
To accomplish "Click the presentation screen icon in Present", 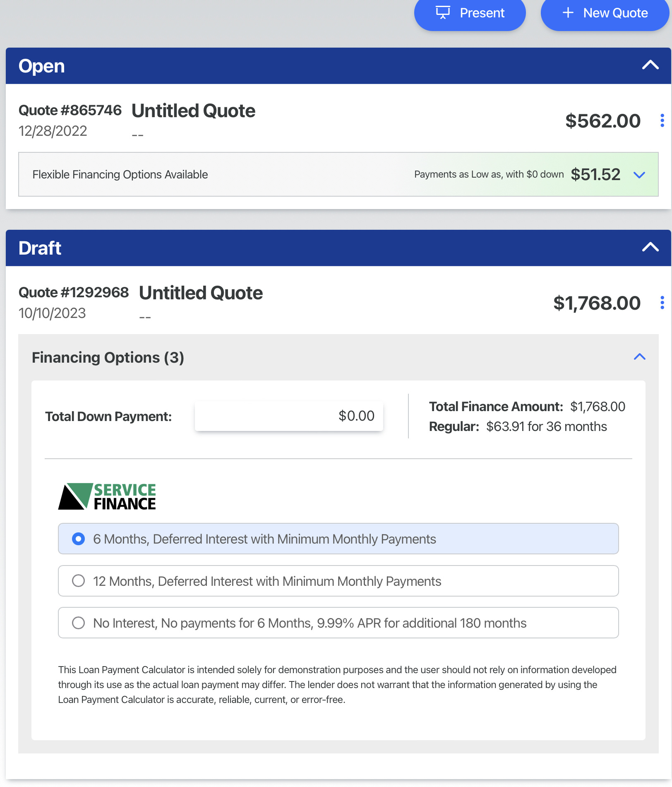I will [442, 12].
